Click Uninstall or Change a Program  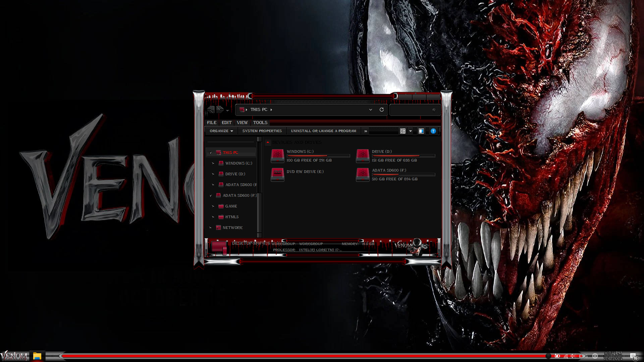click(x=323, y=131)
